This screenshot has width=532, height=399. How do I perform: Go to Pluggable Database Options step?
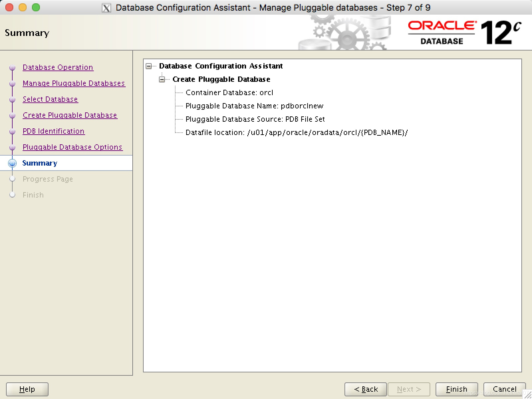pos(72,147)
